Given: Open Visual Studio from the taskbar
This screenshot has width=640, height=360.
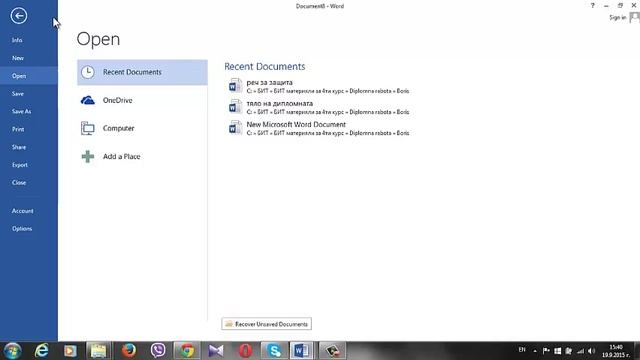Looking at the screenshot, I should (216, 351).
